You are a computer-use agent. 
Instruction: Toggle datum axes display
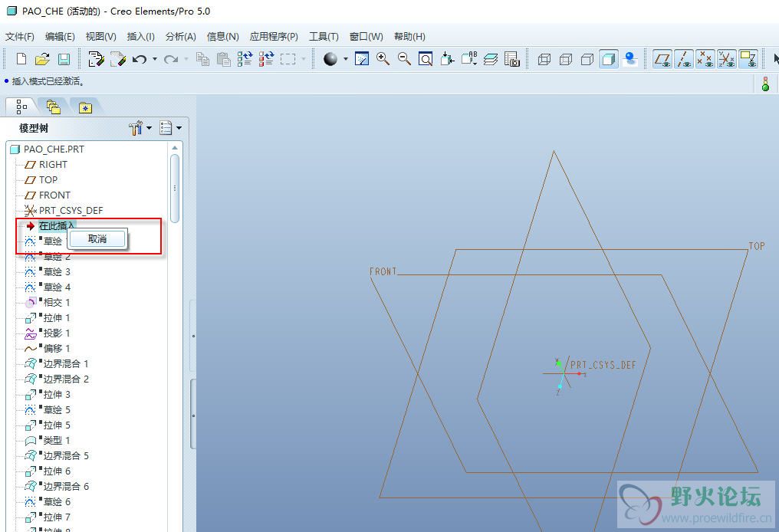684,59
